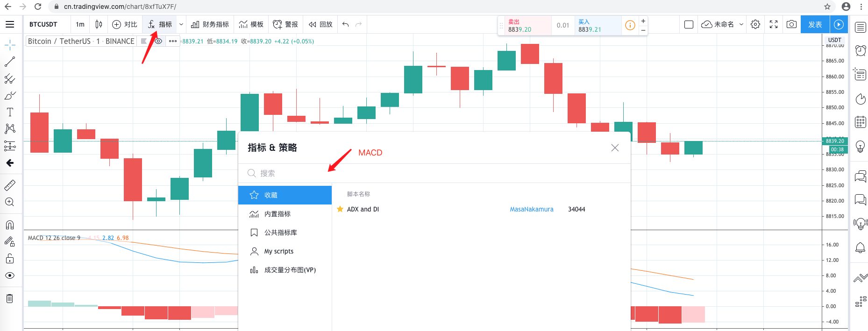Viewport: 868px width, 331px height.
Task: Toggle hide all drawings eye tool
Action: pyautogui.click(x=10, y=275)
